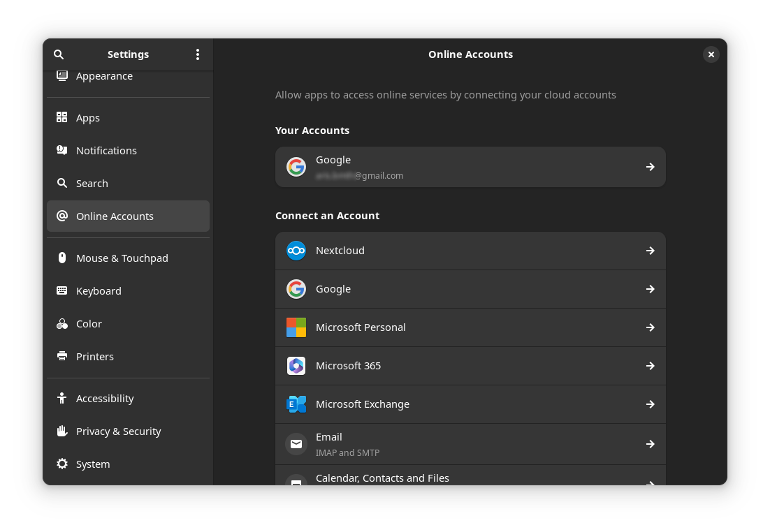Open the Settings three-dot menu
Viewport: 770px width, 532px height.
click(x=198, y=54)
